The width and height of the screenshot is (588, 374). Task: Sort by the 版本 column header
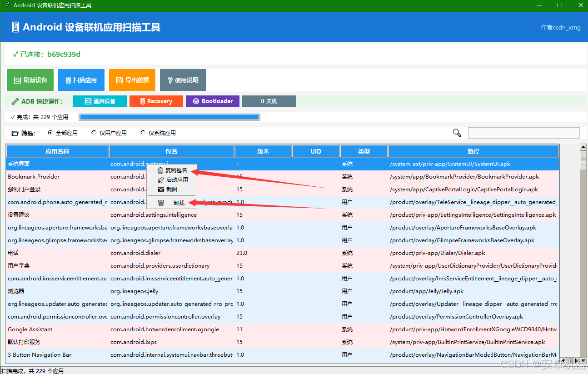pos(263,151)
